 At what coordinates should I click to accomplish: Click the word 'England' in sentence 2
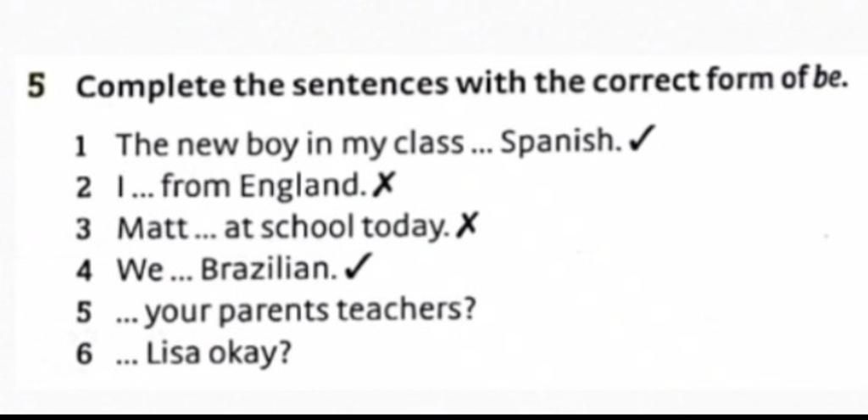(303, 186)
